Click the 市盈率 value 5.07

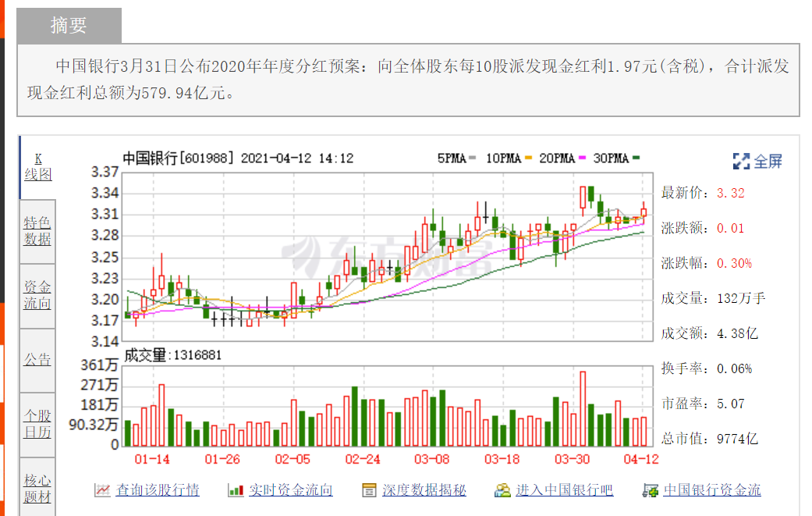tap(731, 404)
